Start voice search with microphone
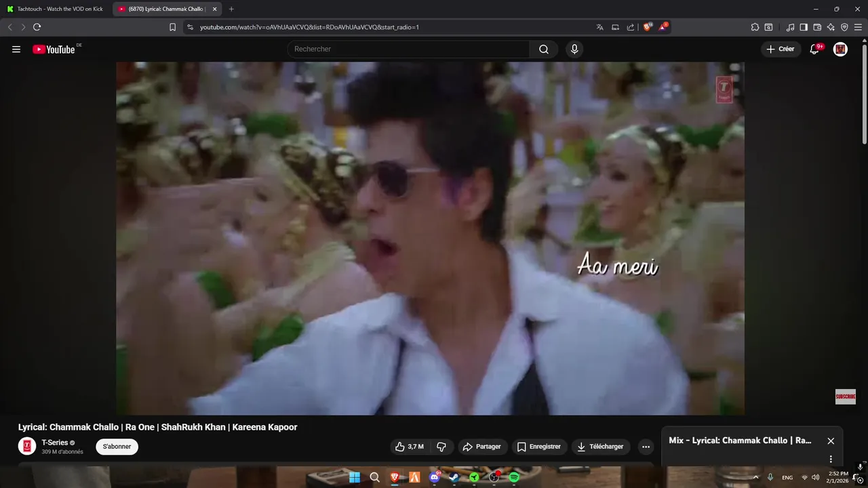 574,49
